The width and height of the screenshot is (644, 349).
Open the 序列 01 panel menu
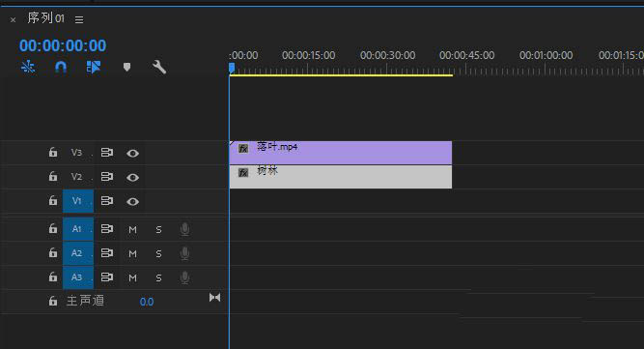point(79,19)
